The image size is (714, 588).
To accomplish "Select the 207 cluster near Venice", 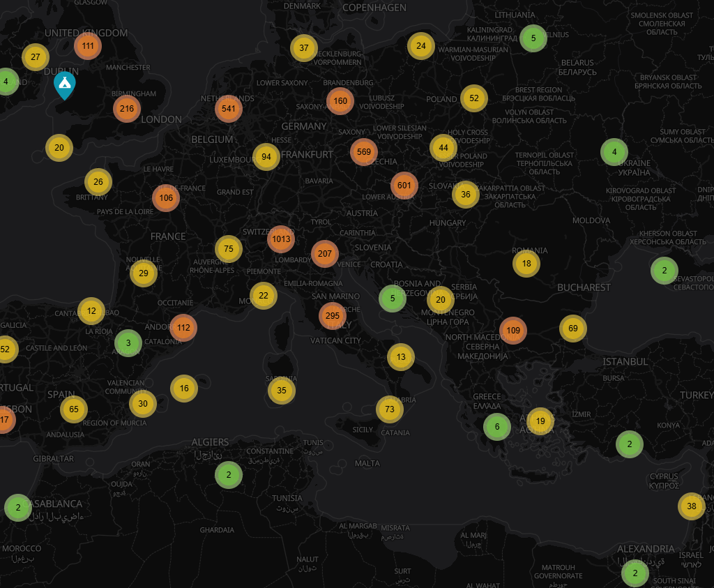I will (325, 254).
